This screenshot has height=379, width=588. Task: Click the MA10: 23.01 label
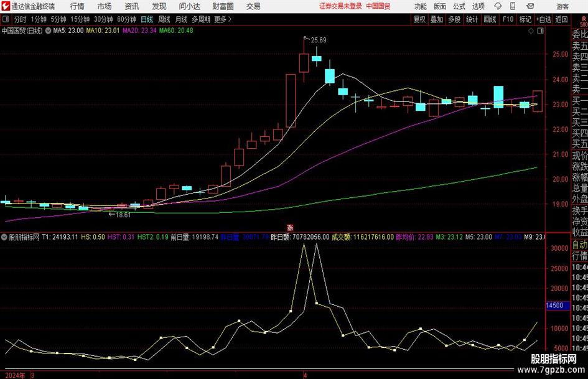[103, 30]
